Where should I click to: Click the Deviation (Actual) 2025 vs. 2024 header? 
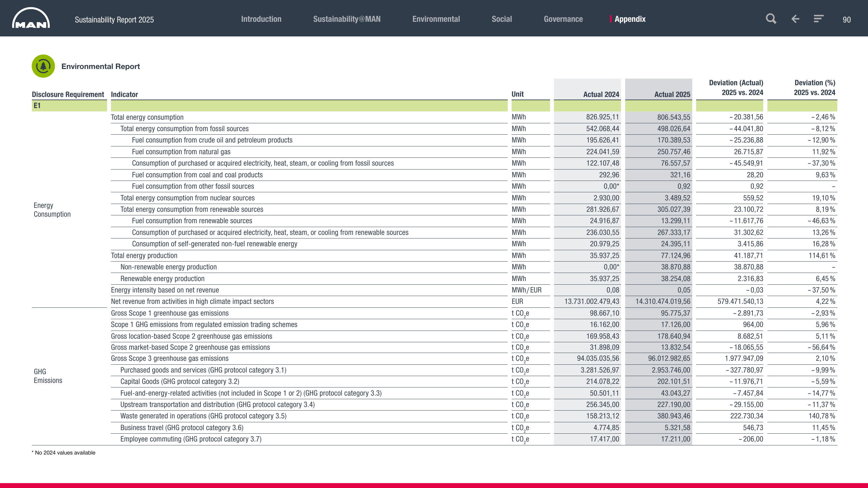[x=736, y=88]
